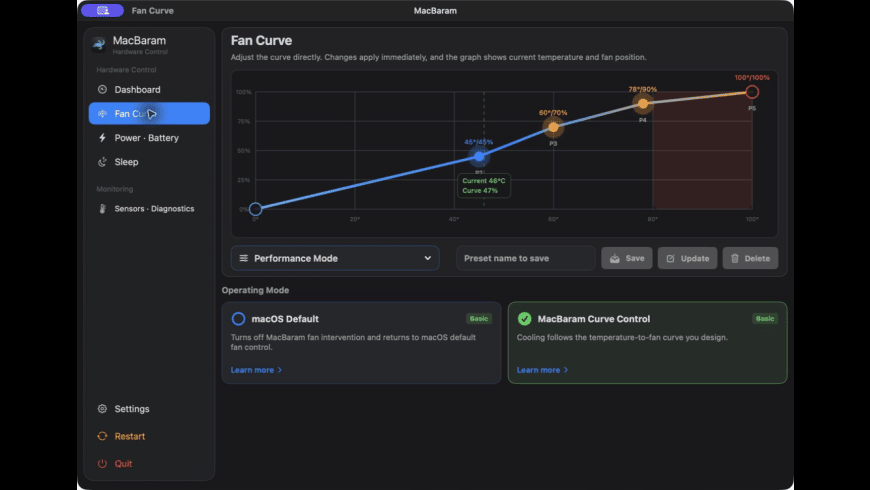Click the orange 78°/90% curve point P4
Viewport: 870px width, 490px height.
pyautogui.click(x=643, y=103)
